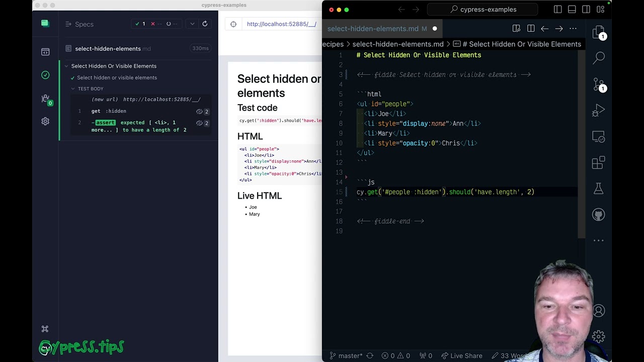Viewport: 644px width, 362px height.
Task: Open problems: errors and warnings counts
Action: (x=396, y=355)
